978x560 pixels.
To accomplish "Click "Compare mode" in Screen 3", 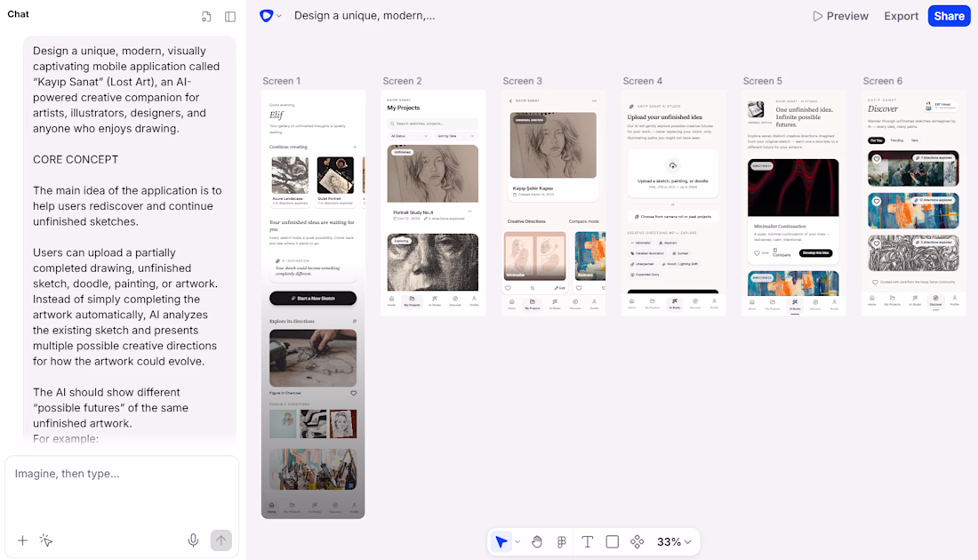I will pyautogui.click(x=584, y=221).
